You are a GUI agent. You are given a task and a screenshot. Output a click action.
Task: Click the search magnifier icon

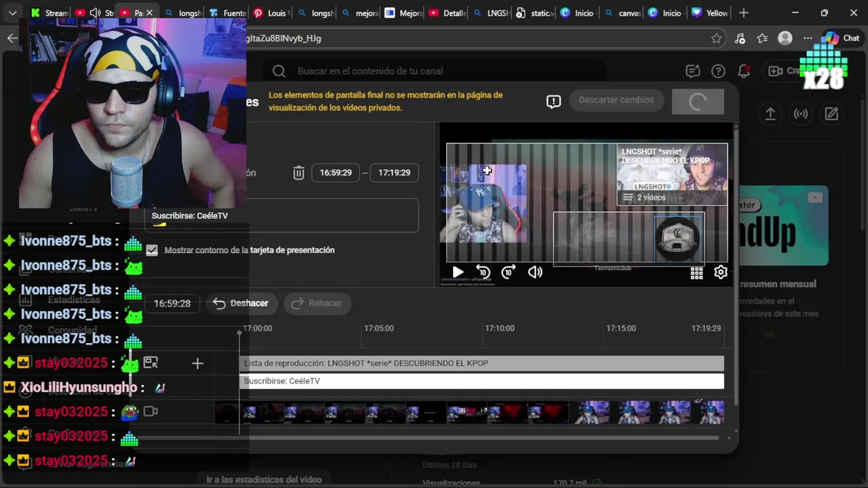tap(279, 71)
